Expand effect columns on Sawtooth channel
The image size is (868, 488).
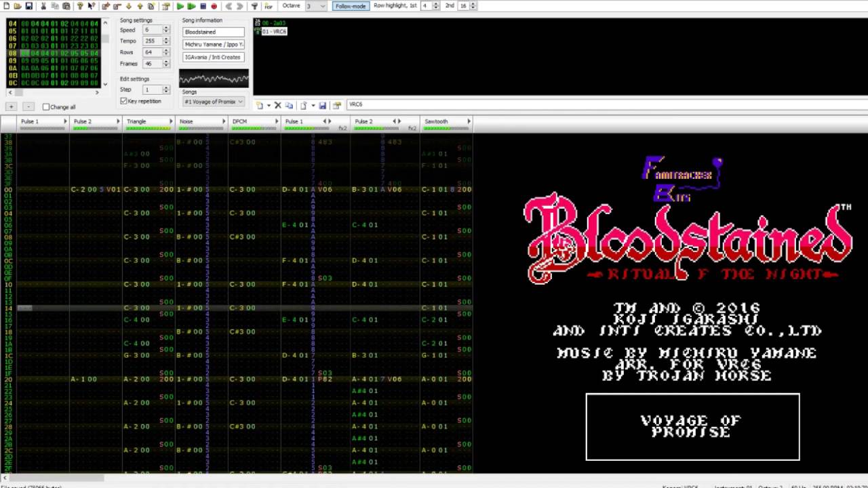tap(469, 121)
